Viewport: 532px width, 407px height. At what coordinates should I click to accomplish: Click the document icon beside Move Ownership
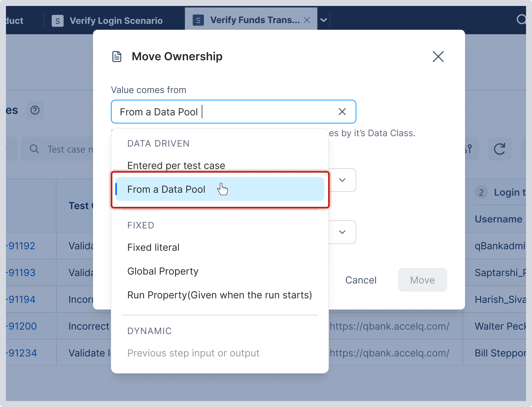(117, 57)
